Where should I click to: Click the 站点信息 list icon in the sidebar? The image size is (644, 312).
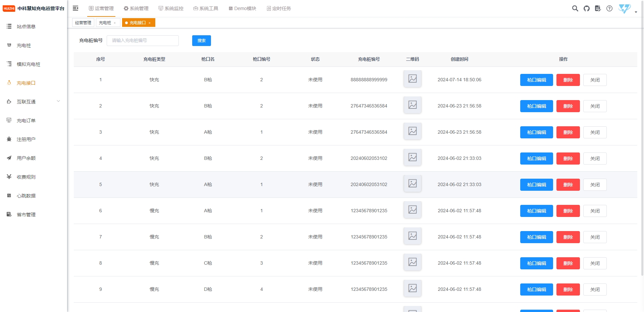(9, 26)
